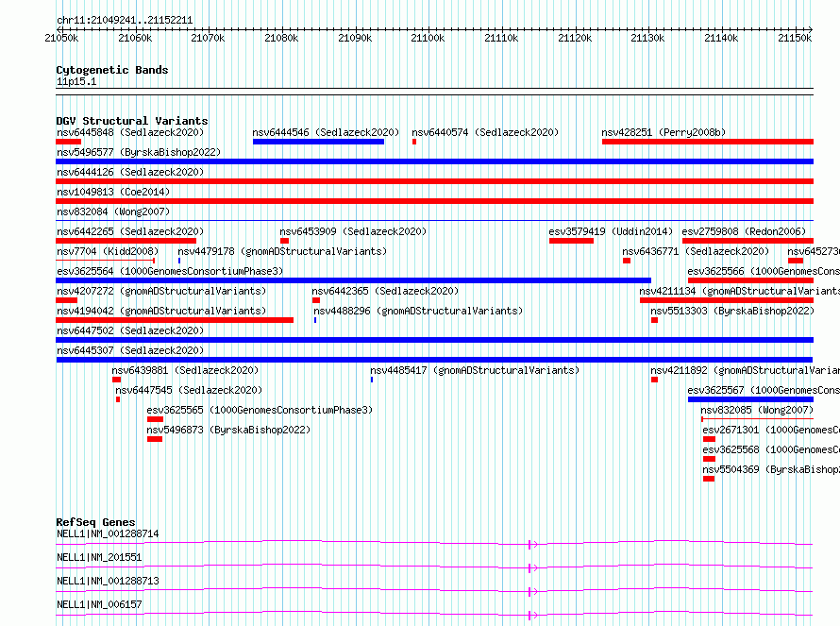Viewport: 840px width, 626px height.
Task: Click the DGV Structural Variants track title
Action: tap(132, 121)
